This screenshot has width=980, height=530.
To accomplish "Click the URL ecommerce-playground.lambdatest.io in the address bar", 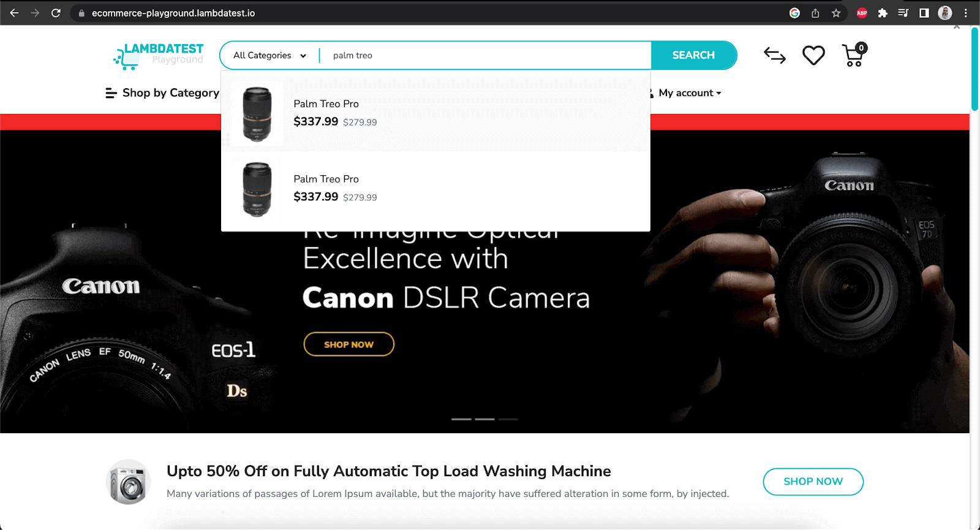I will pyautogui.click(x=173, y=13).
